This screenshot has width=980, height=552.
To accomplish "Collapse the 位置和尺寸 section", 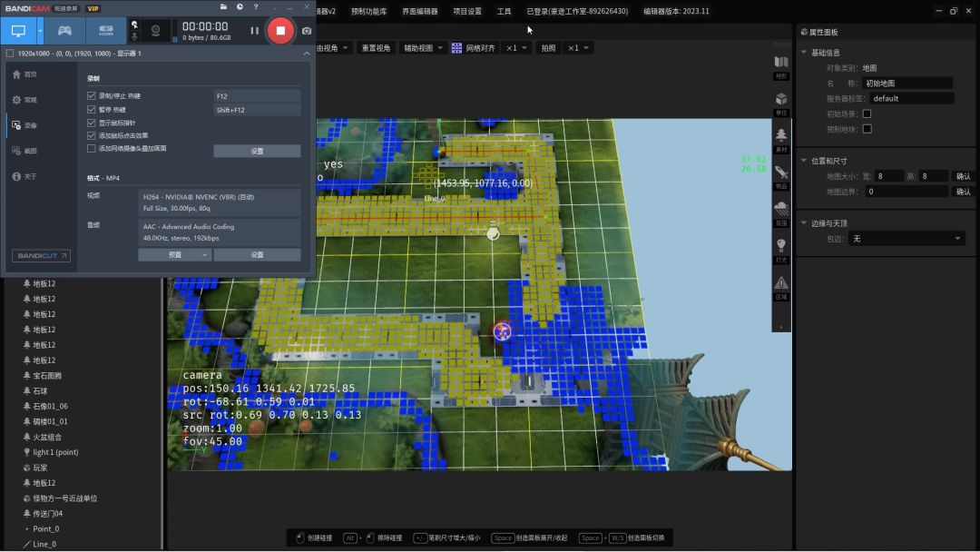I will point(804,161).
